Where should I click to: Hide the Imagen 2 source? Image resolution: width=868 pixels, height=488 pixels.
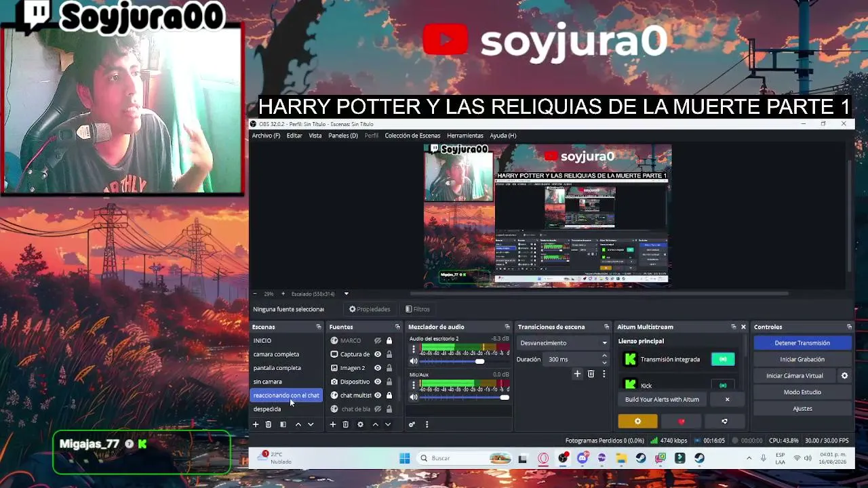click(378, 368)
